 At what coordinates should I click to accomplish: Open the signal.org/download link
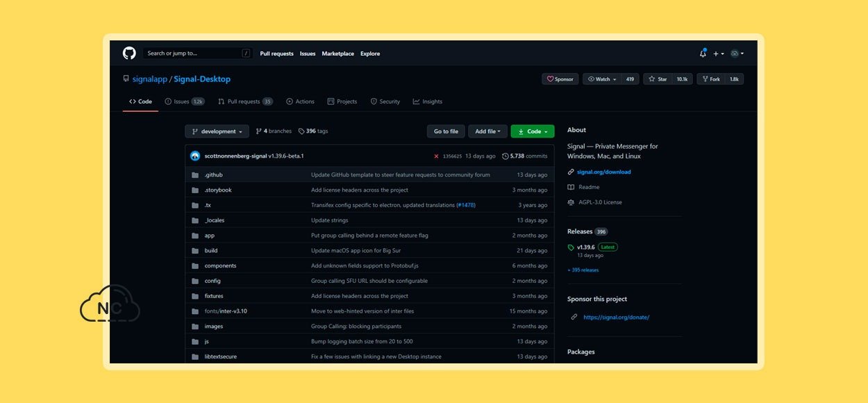(x=604, y=172)
